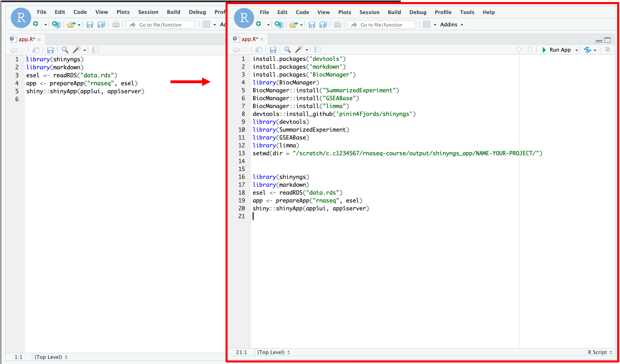Viewport: 620px width, 364px height.
Task: Open Code menu in right window
Action: point(302,12)
